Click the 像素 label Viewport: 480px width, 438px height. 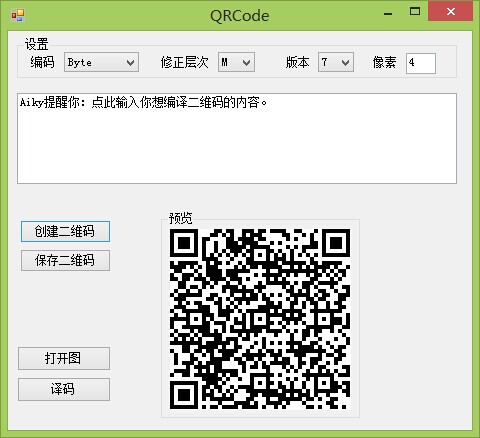click(384, 62)
